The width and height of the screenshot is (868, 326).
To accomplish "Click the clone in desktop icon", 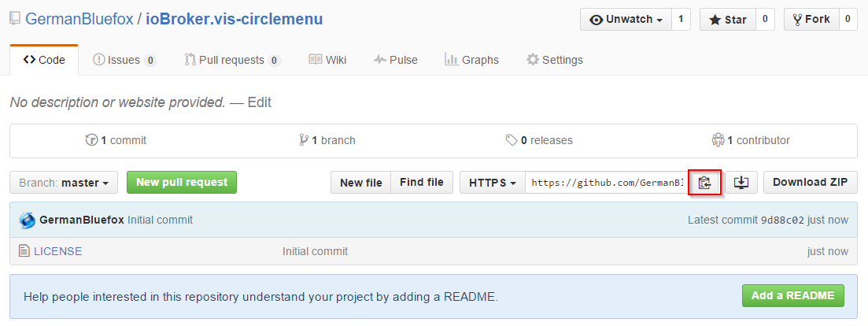I will click(x=741, y=183).
